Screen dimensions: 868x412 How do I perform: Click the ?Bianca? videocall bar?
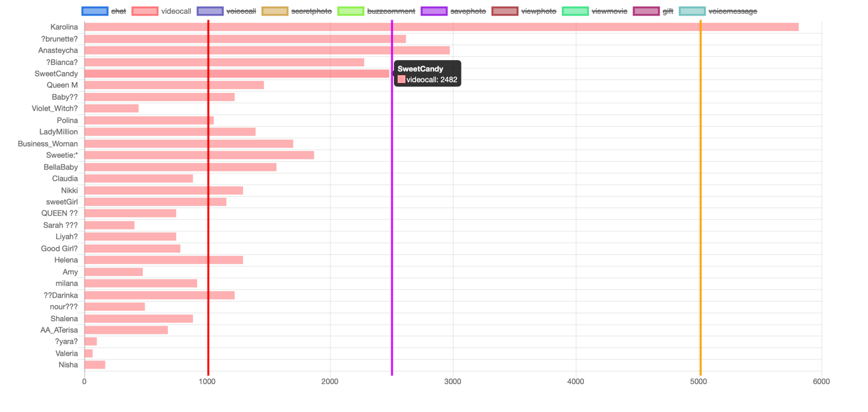point(224,62)
